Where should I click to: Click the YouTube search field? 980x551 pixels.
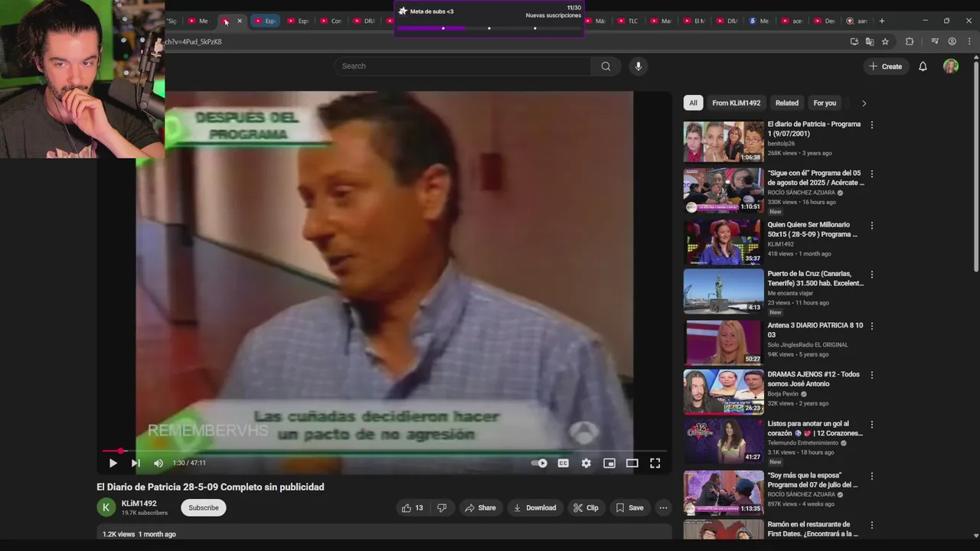[462, 66]
